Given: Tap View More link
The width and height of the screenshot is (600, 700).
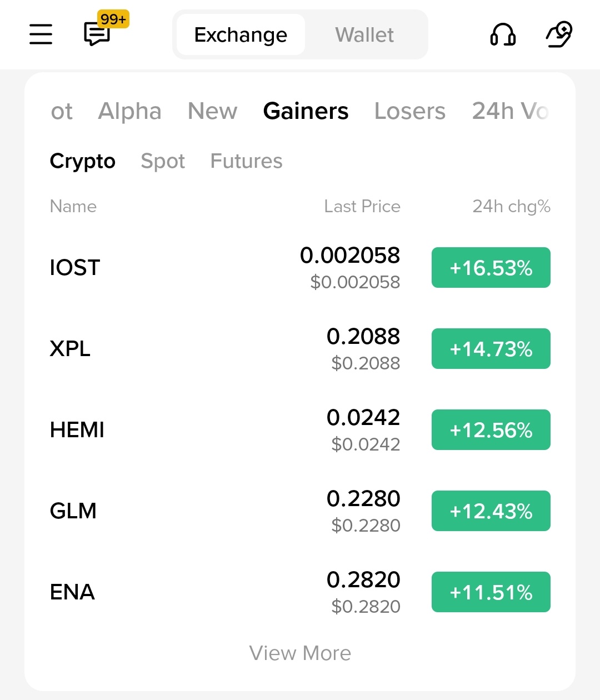Looking at the screenshot, I should click(x=300, y=653).
